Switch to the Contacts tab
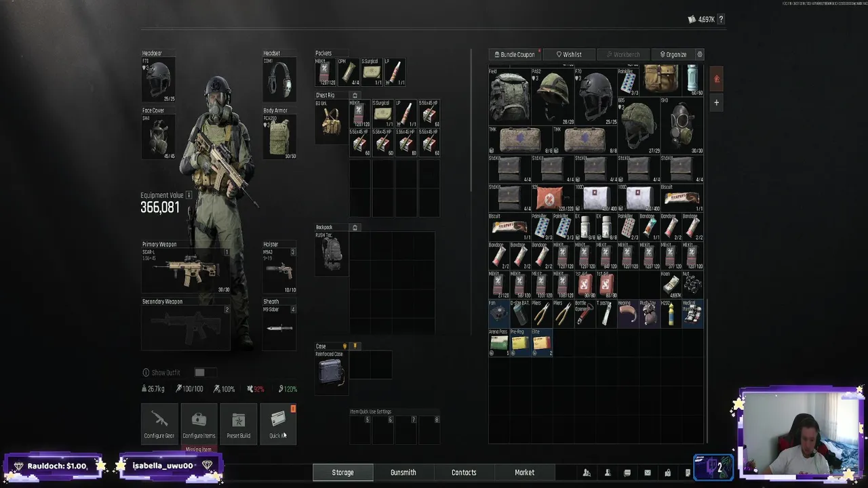 pyautogui.click(x=464, y=472)
